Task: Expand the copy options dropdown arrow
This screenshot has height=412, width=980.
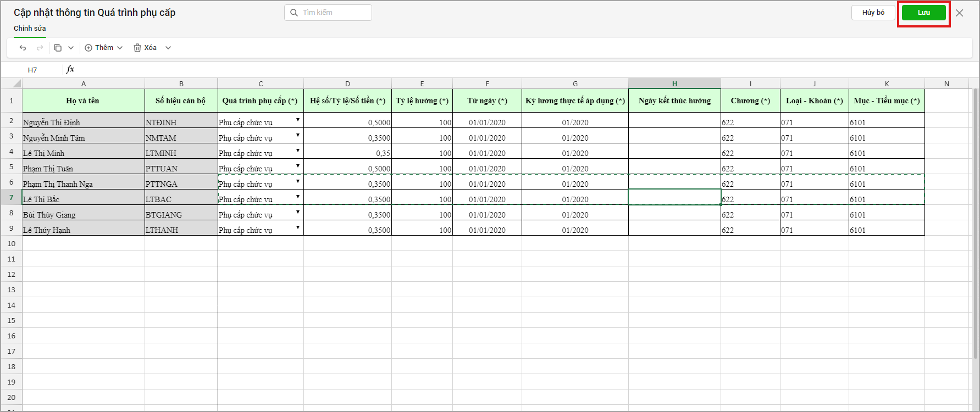Action: click(x=71, y=48)
